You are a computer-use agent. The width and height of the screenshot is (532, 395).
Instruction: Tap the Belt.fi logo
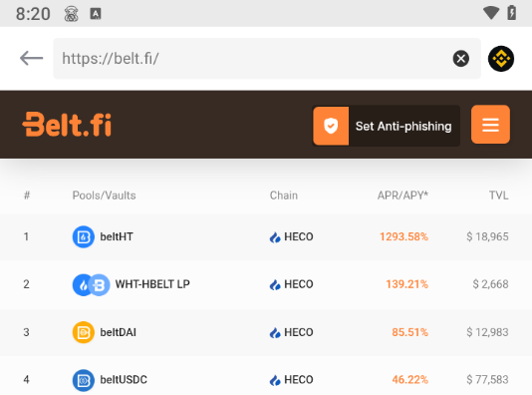(x=67, y=125)
